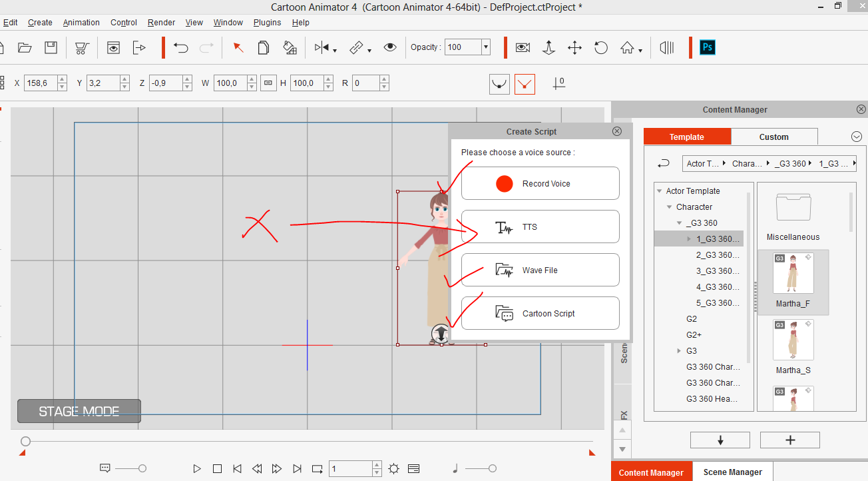Toggle the red V-shaped key icon
Screen dimensions: 868x481
click(525, 84)
